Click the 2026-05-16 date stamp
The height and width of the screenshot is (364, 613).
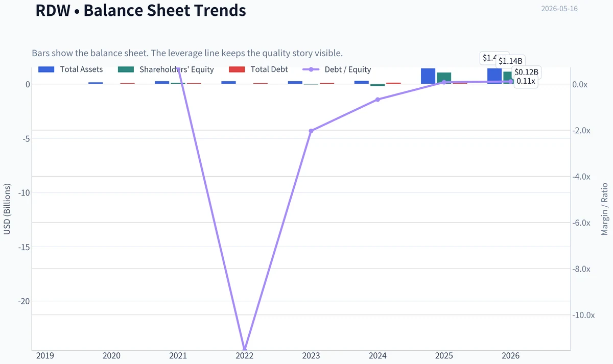tap(559, 9)
